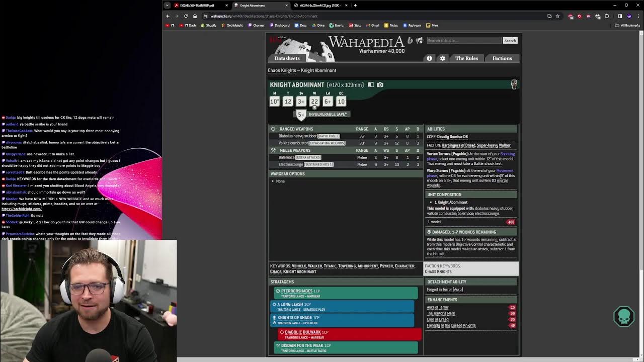This screenshot has height=362, width=644.
Task: Open Panoply of the Cursed Knights enhancement
Action: tap(451, 325)
